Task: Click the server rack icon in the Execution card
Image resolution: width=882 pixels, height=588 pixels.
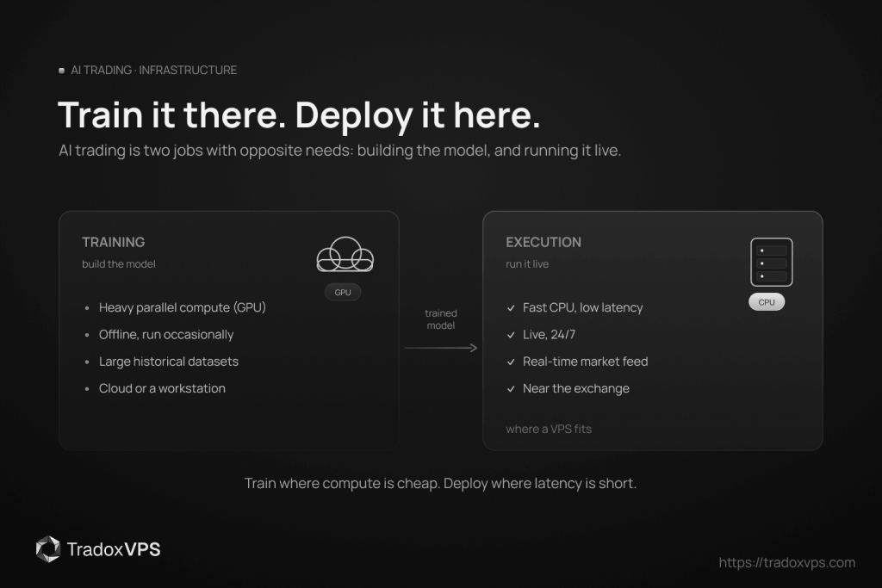Action: click(x=771, y=262)
